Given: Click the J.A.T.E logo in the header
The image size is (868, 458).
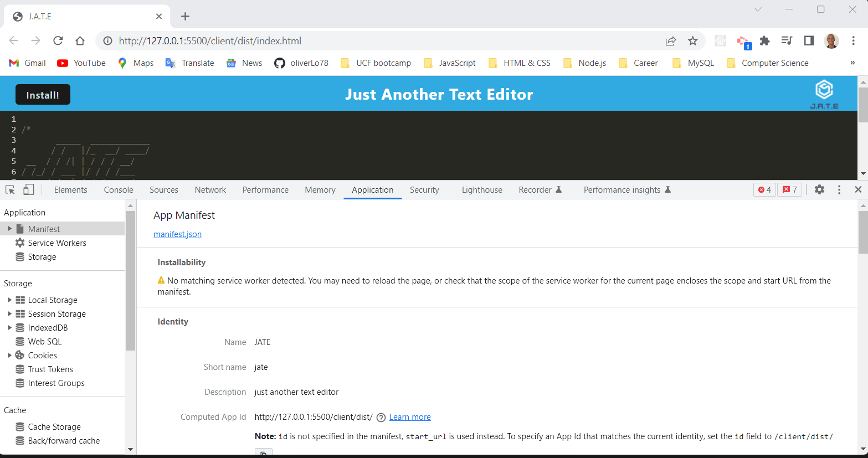Looking at the screenshot, I should [824, 92].
